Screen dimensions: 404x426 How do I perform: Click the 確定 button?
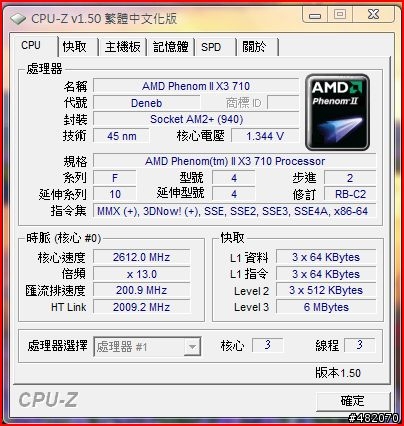(353, 401)
